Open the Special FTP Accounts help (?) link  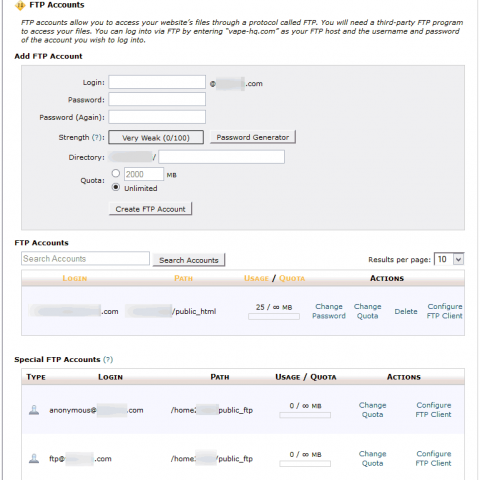tap(108, 359)
